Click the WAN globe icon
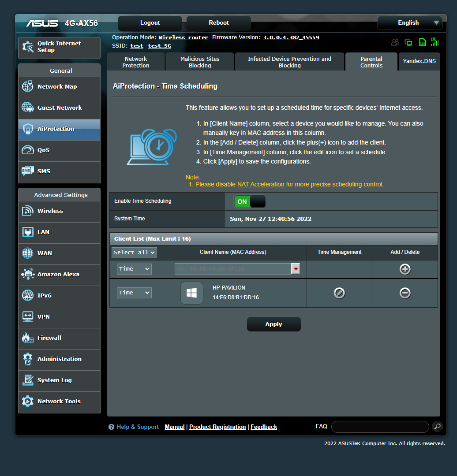This screenshot has width=457, height=476. coord(28,253)
